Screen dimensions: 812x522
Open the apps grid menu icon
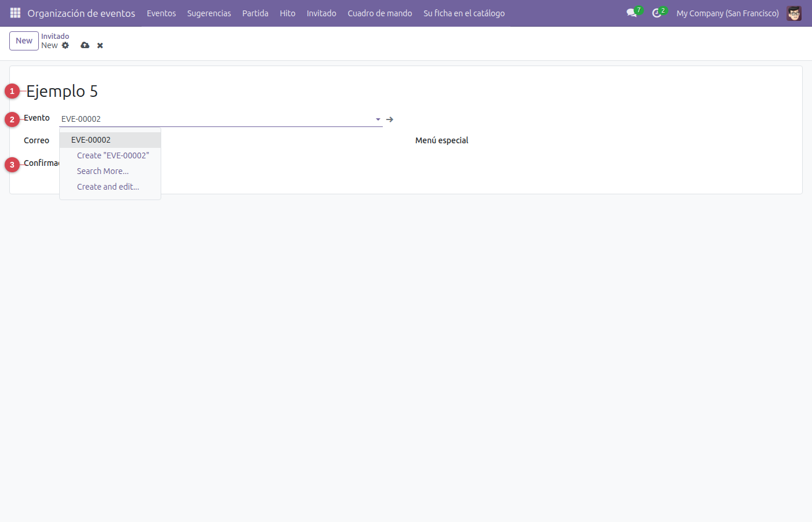(x=15, y=13)
